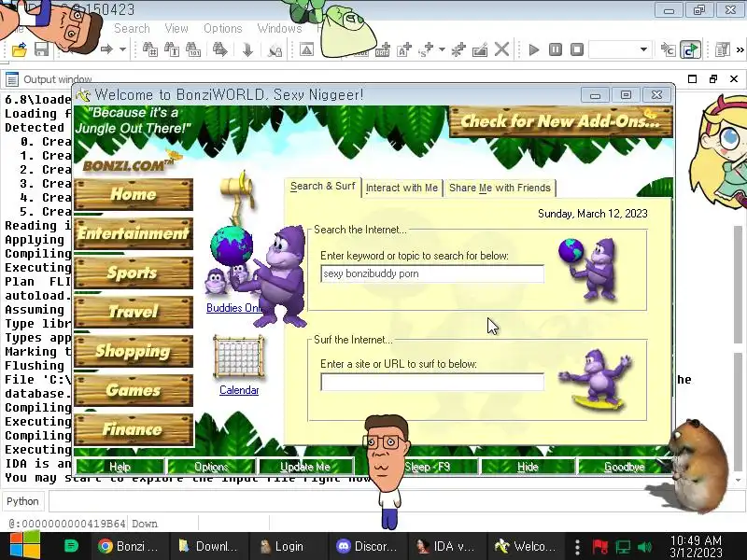The width and height of the screenshot is (747, 560).
Task: Click the add data item icon in toolbar
Action: coord(383,49)
